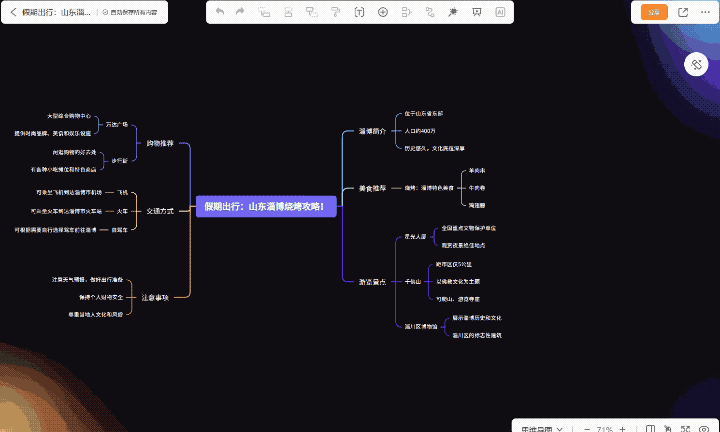Open the magic wand beautify tool
This screenshot has height=432, width=720.
coord(453,12)
